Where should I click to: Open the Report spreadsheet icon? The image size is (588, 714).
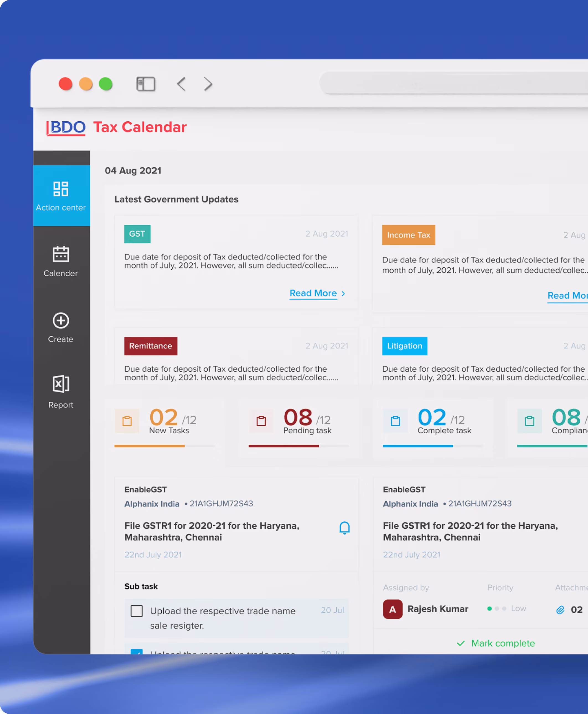61,384
